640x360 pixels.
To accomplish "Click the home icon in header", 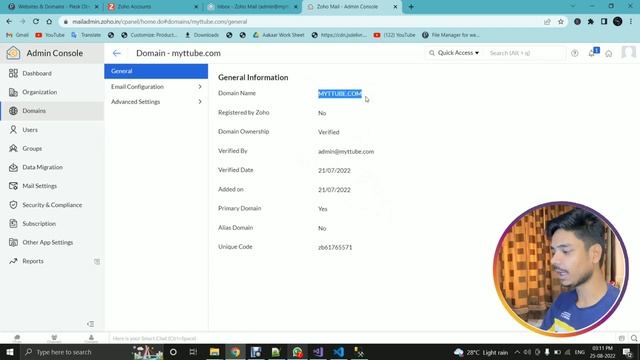I will click(609, 53).
